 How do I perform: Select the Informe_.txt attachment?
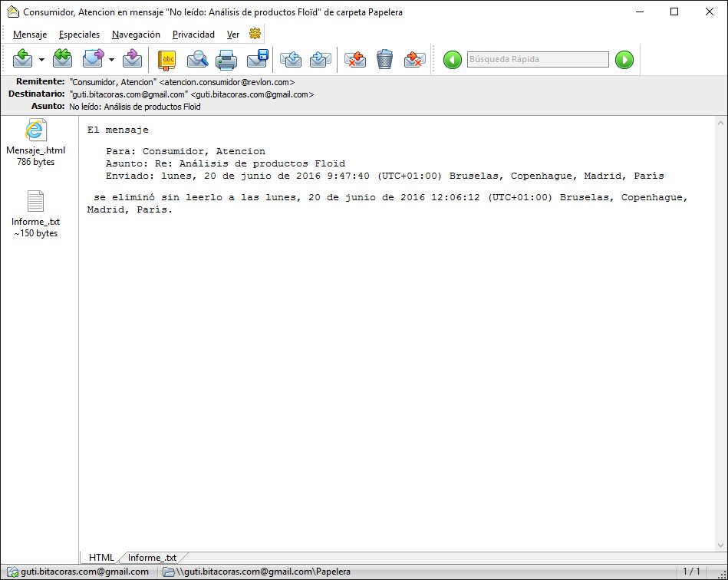pos(36,214)
